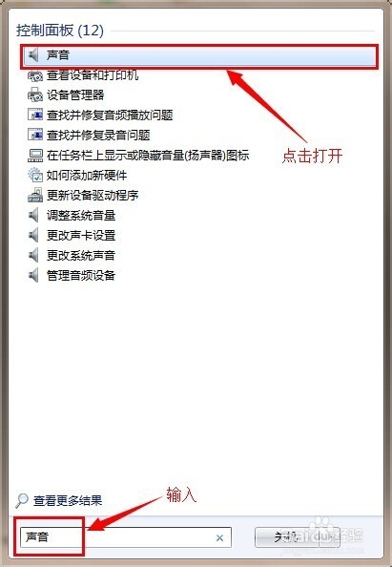Expand the shutdown options arrow
This screenshot has width=392, height=567.
coord(329,537)
